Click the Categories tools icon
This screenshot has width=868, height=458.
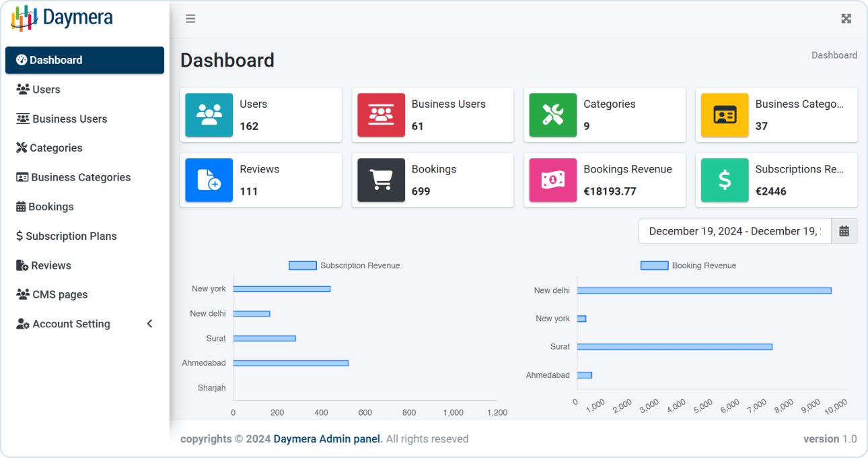click(552, 115)
